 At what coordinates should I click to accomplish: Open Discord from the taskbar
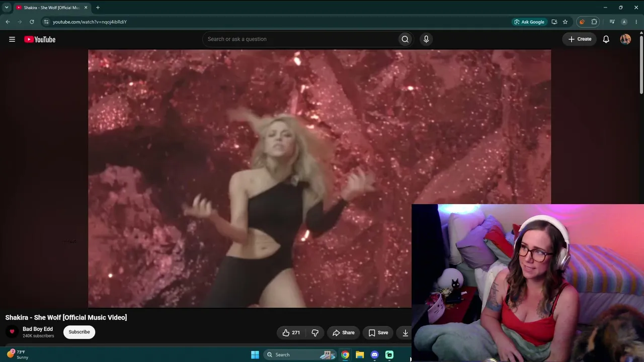click(374, 354)
